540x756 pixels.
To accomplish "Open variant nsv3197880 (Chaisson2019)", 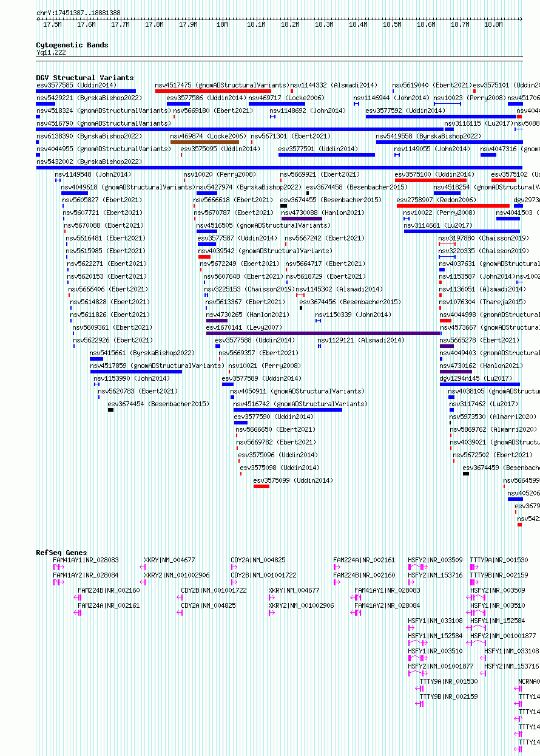I will pos(484,238).
